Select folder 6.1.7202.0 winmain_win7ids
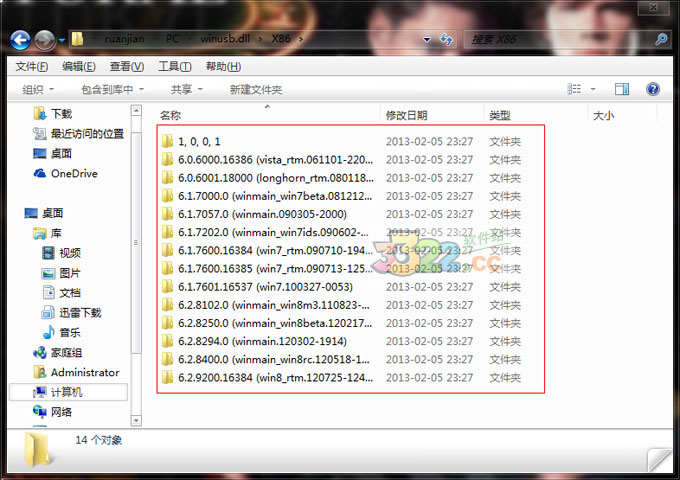680x480 pixels. coord(265,232)
